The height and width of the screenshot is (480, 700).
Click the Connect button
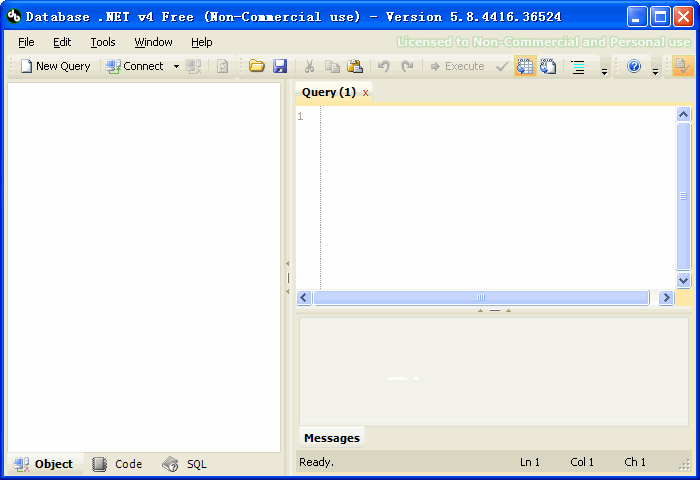(x=136, y=66)
